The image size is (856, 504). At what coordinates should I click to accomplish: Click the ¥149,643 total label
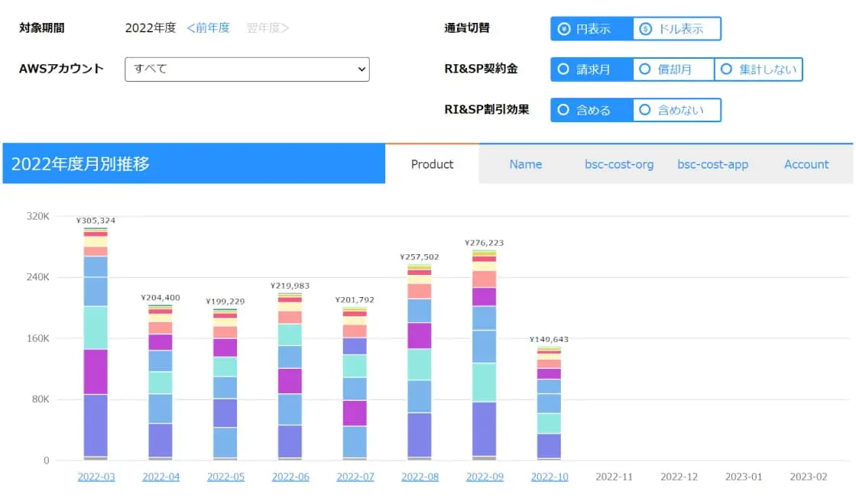[549, 339]
